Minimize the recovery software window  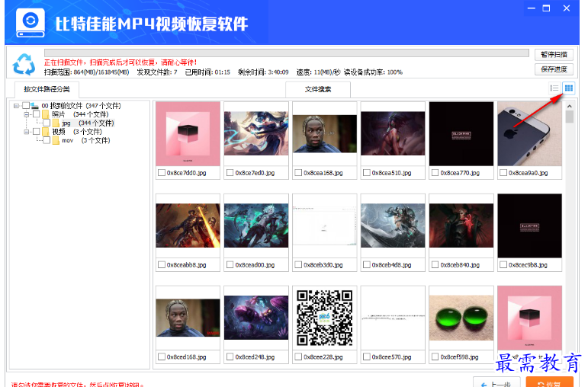tap(532, 8)
